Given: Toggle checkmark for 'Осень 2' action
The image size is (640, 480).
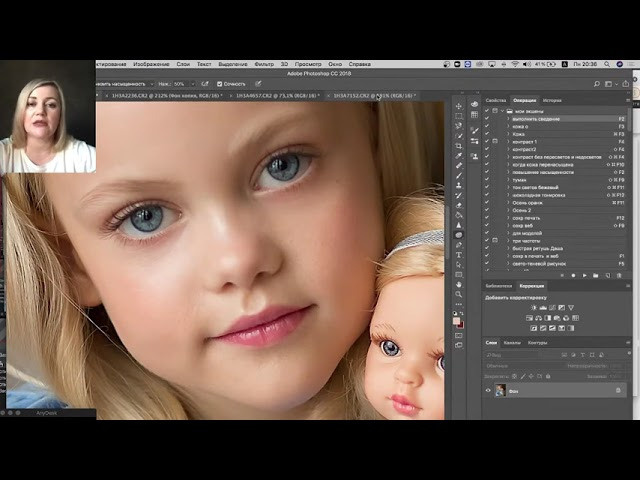Looking at the screenshot, I should click(x=487, y=210).
